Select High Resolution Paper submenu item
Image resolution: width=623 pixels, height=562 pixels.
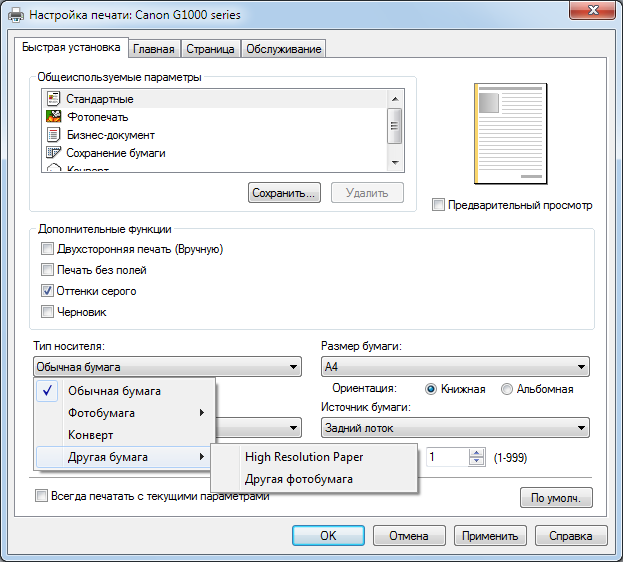click(x=314, y=457)
